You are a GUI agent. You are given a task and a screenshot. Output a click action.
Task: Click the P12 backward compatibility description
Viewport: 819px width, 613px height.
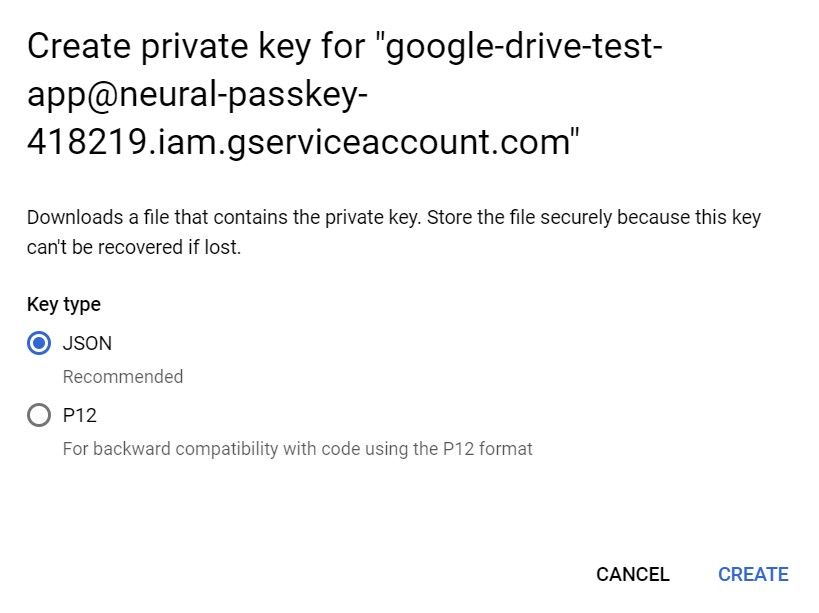point(296,449)
